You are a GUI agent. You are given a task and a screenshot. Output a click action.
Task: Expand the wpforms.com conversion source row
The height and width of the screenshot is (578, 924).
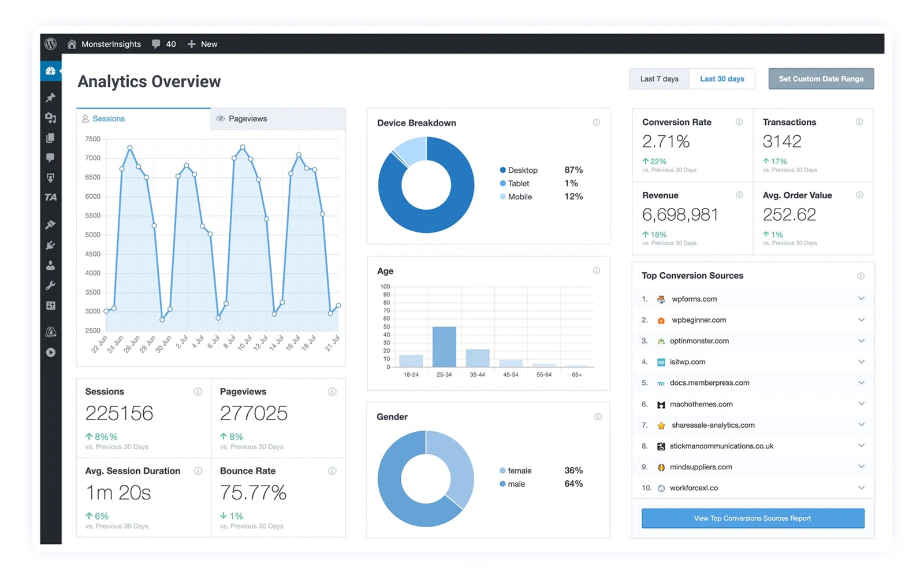pos(861,299)
